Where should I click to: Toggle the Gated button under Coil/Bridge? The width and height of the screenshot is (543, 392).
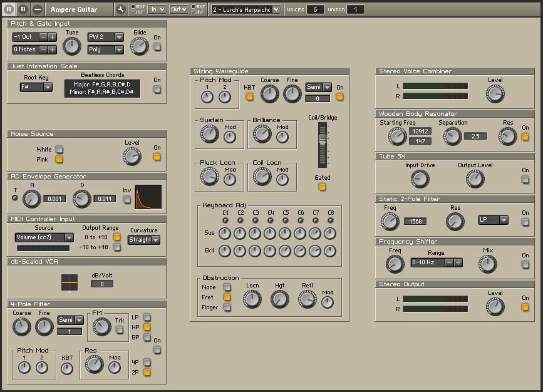(x=323, y=187)
